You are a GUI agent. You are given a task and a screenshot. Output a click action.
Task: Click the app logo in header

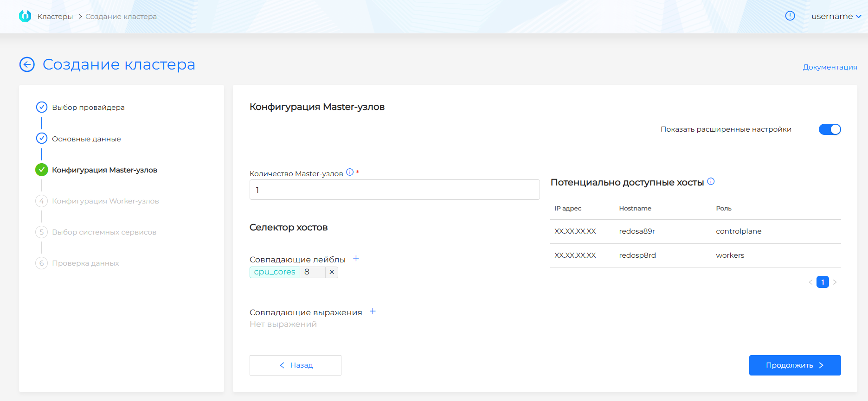click(25, 16)
